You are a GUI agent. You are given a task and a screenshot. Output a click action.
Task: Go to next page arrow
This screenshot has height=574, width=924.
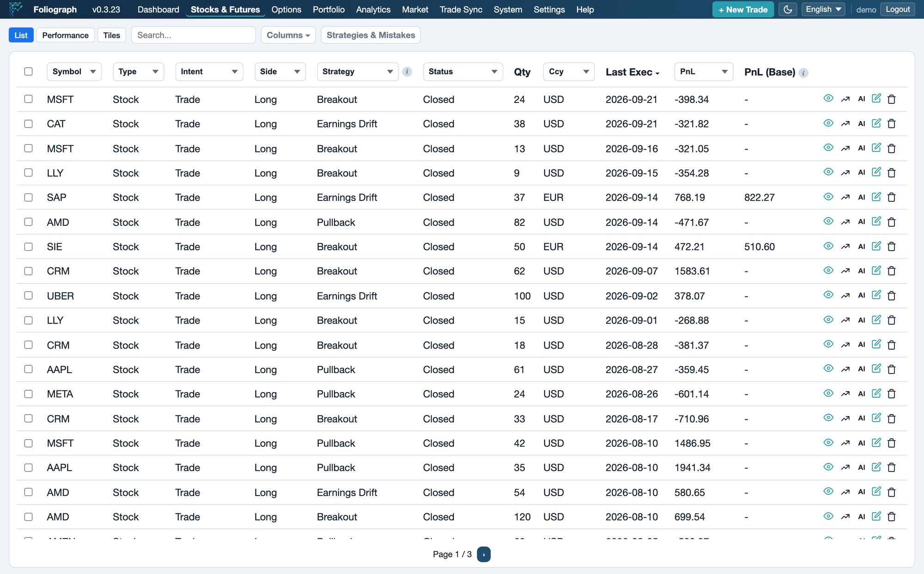click(484, 554)
